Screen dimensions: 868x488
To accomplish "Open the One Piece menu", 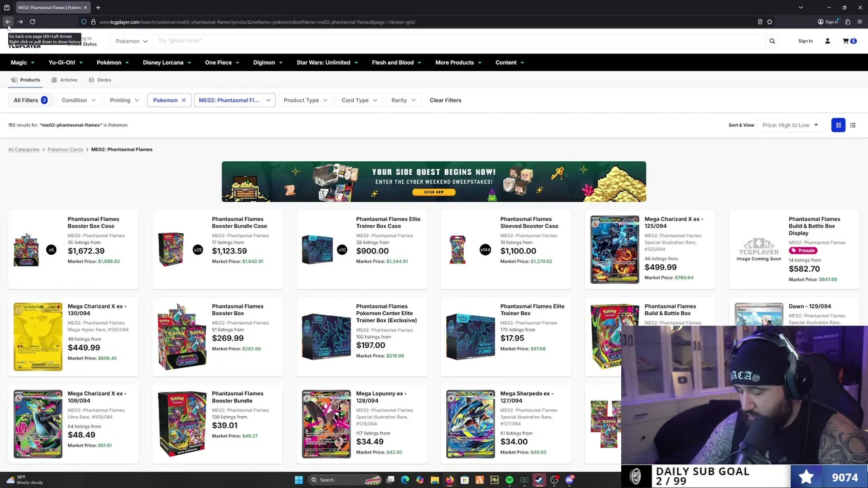I will point(222,62).
